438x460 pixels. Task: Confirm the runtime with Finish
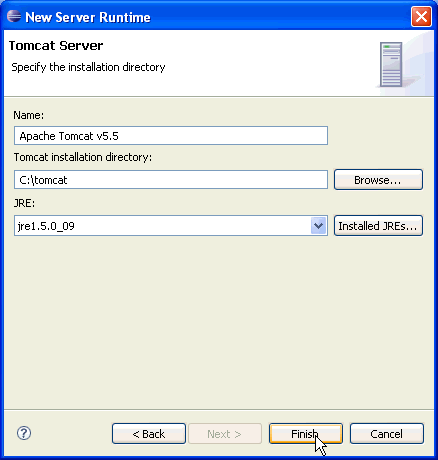306,434
